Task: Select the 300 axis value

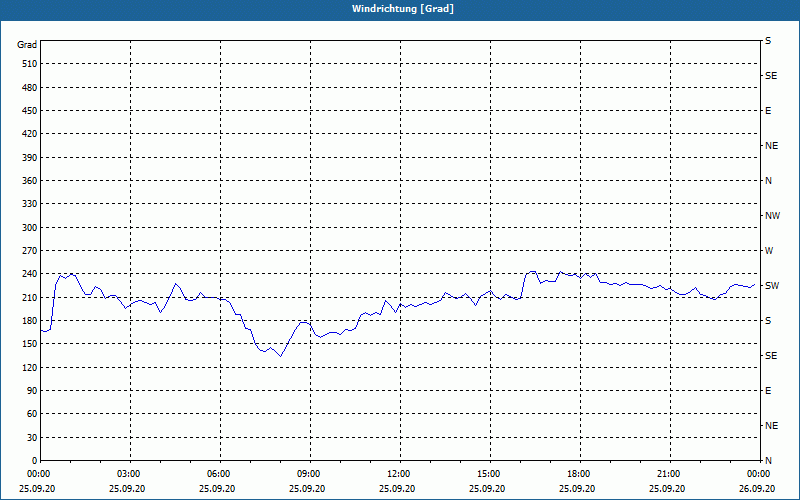Action: (30, 228)
